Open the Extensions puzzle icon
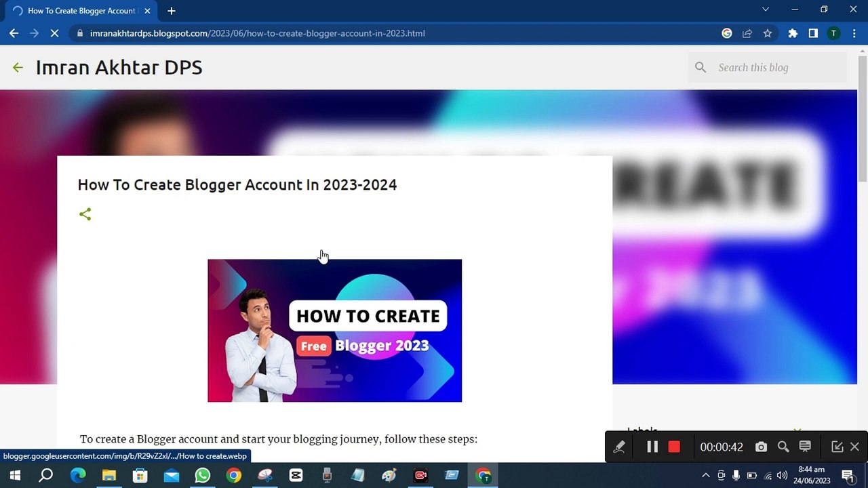This screenshot has width=868, height=488. coord(793,33)
